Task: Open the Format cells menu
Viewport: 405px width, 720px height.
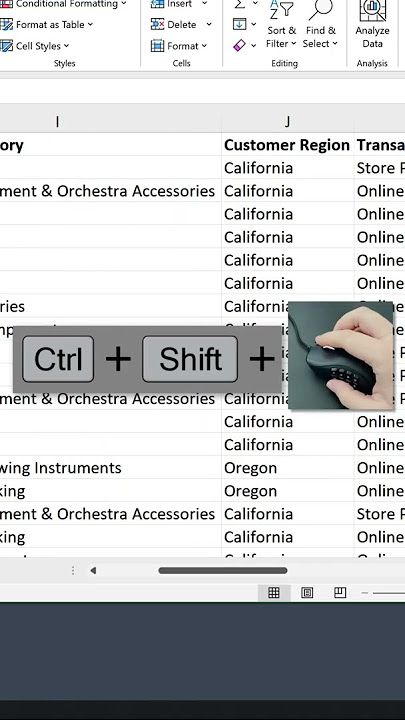Action: pos(179,46)
